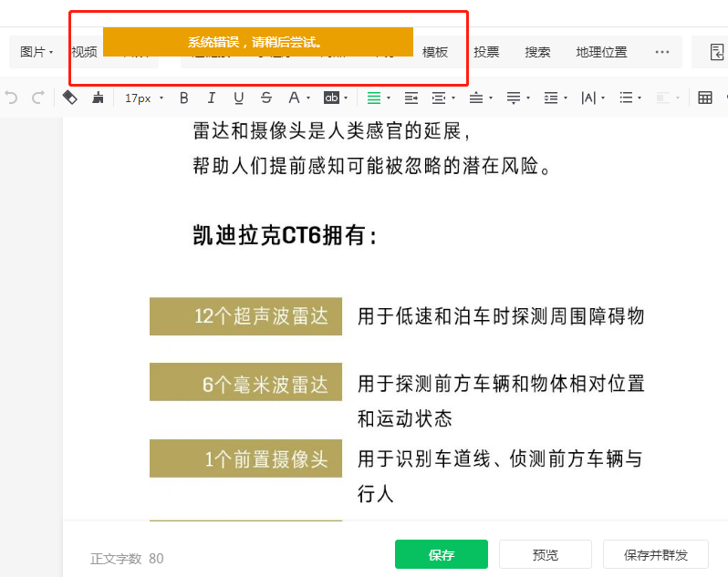Apply text background highlight ab icon
The width and height of the screenshot is (728, 577).
[x=331, y=98]
